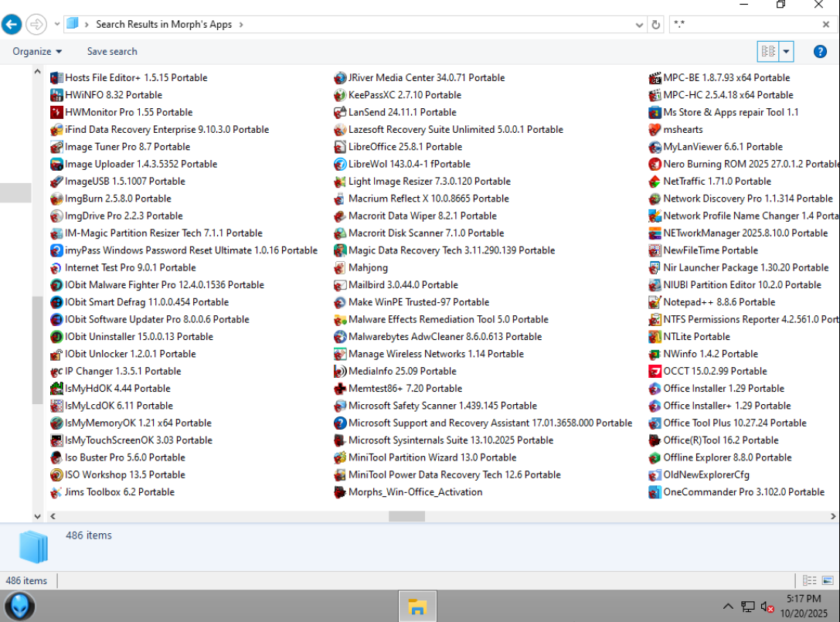The image size is (840, 622).
Task: Change view using the view layout button
Action: pyautogui.click(x=768, y=52)
